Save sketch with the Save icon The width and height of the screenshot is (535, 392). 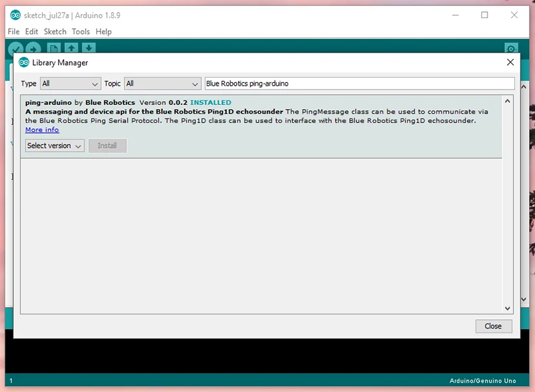88,49
